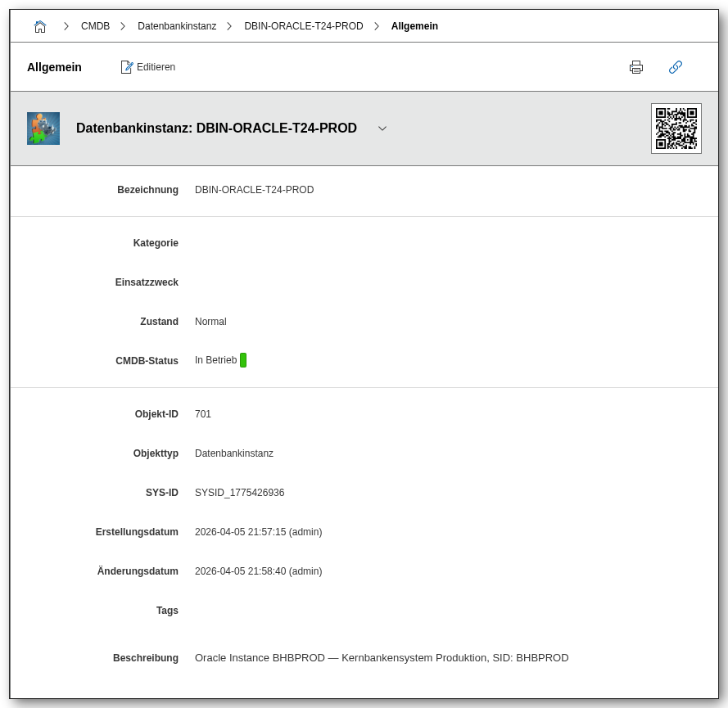Open the chevron after DBIN-ORACLE-T24-PROD breadcrumb
This screenshot has width=728, height=708.
coord(376,25)
